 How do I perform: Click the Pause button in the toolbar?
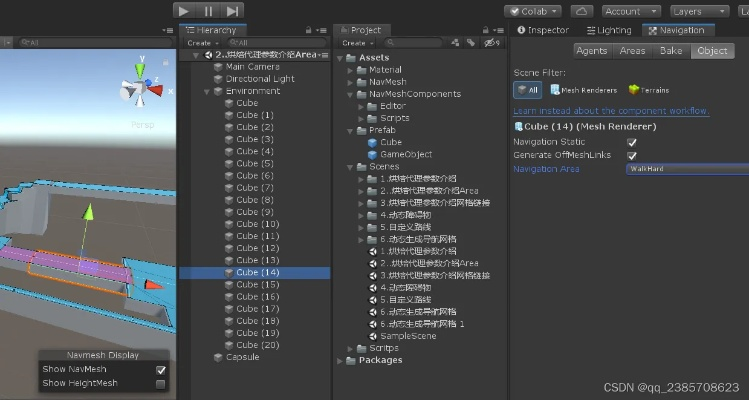[208, 11]
